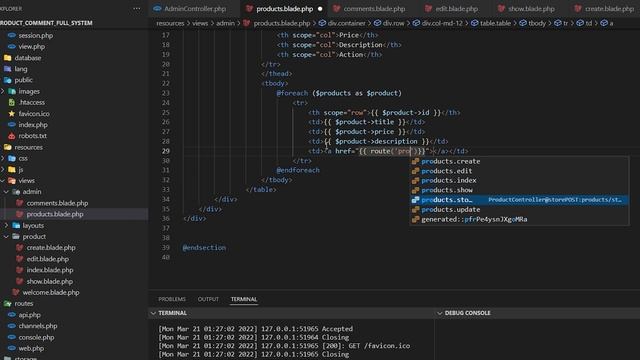Click web.php file icon
640x360 pixels.
11,348
